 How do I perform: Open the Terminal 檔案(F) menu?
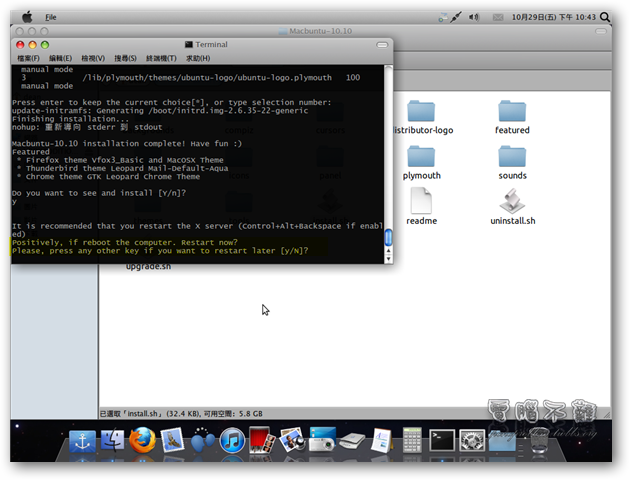click(x=28, y=59)
